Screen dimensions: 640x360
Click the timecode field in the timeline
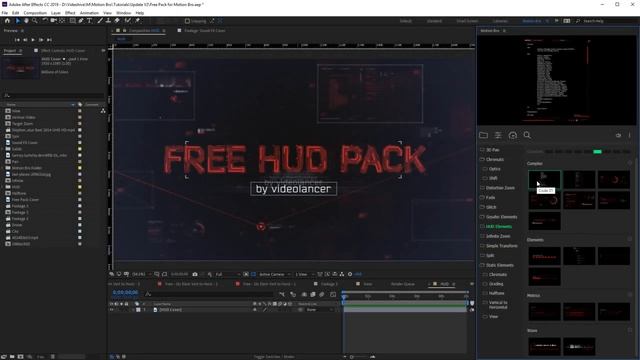pos(125,293)
